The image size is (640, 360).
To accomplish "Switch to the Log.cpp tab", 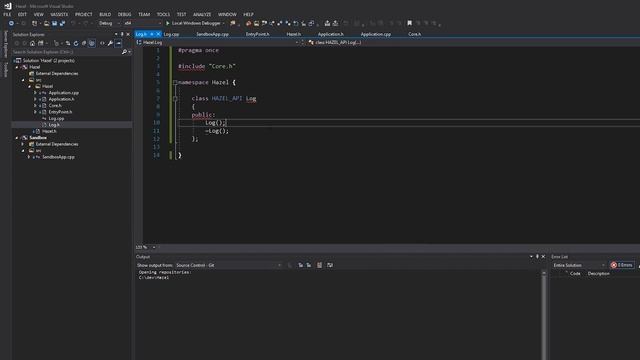I will pos(171,34).
